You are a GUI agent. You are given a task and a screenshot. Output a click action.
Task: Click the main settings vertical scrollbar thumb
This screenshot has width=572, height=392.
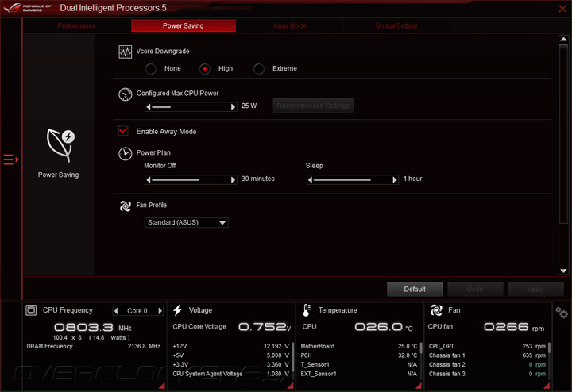coord(563,133)
